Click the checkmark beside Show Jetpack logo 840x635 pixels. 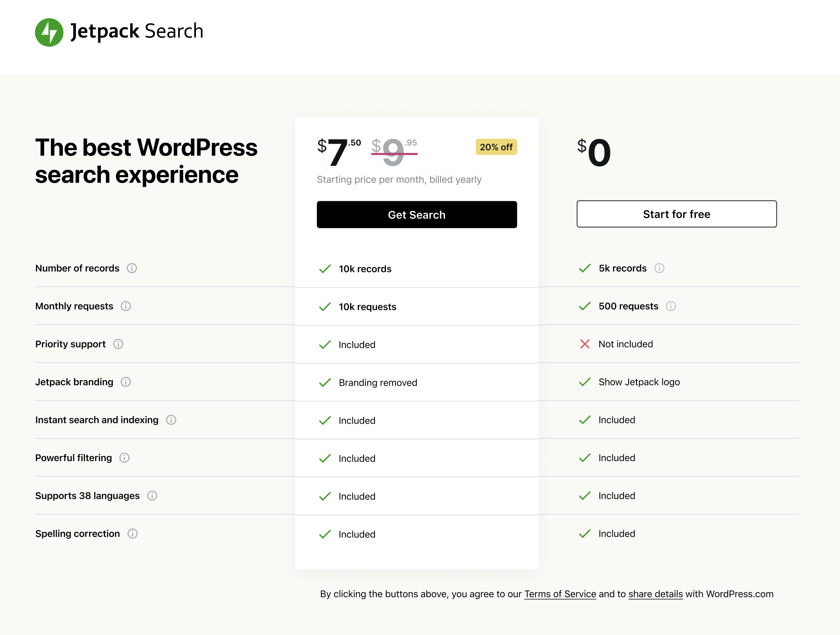(x=585, y=382)
